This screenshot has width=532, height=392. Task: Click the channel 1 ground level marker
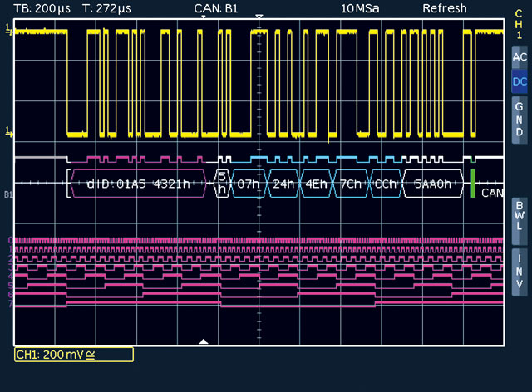point(9,132)
